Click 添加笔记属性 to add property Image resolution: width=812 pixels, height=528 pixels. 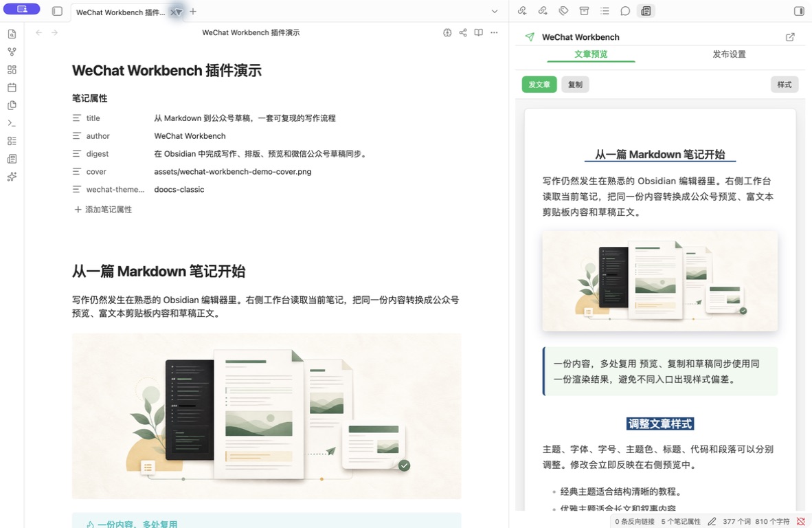click(x=103, y=209)
